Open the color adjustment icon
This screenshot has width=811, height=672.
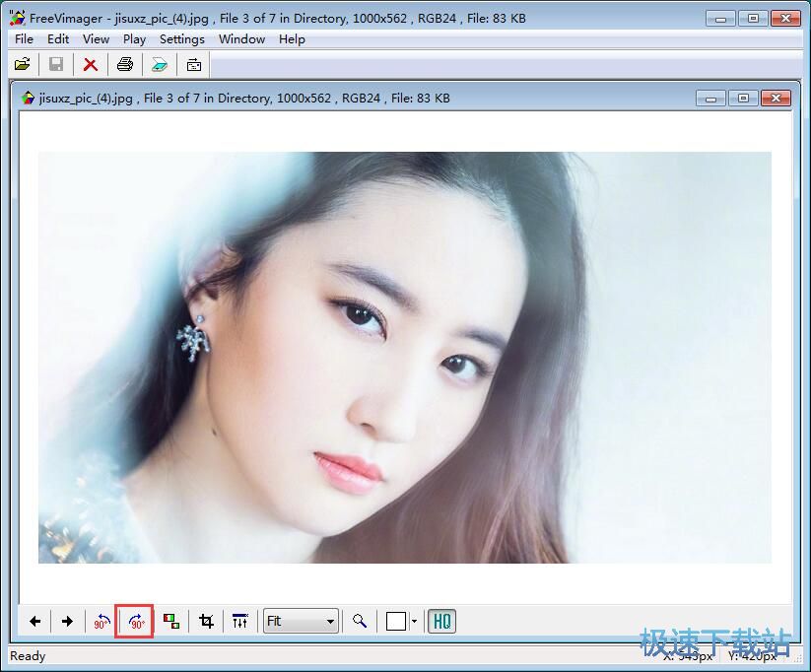coord(171,621)
